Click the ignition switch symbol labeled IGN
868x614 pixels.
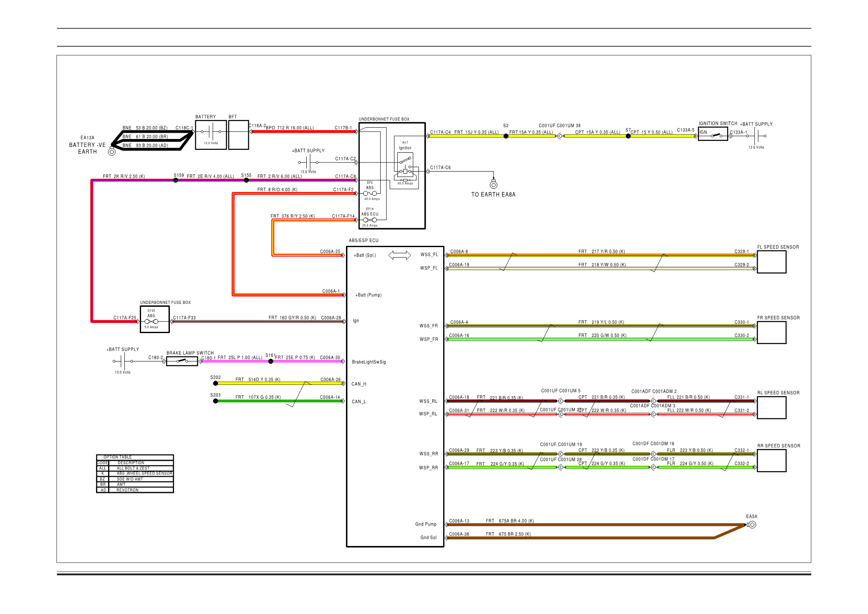coord(716,135)
